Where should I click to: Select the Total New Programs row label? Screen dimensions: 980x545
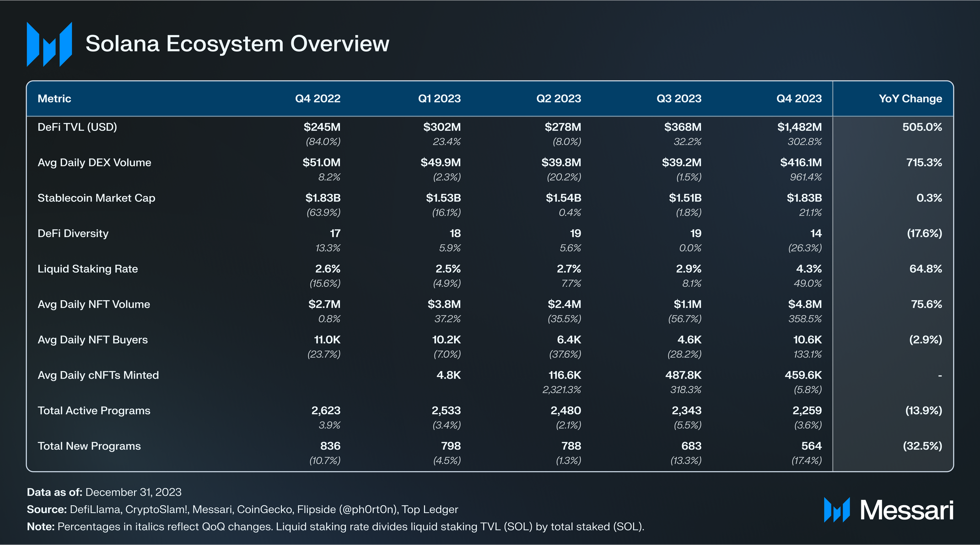(89, 446)
